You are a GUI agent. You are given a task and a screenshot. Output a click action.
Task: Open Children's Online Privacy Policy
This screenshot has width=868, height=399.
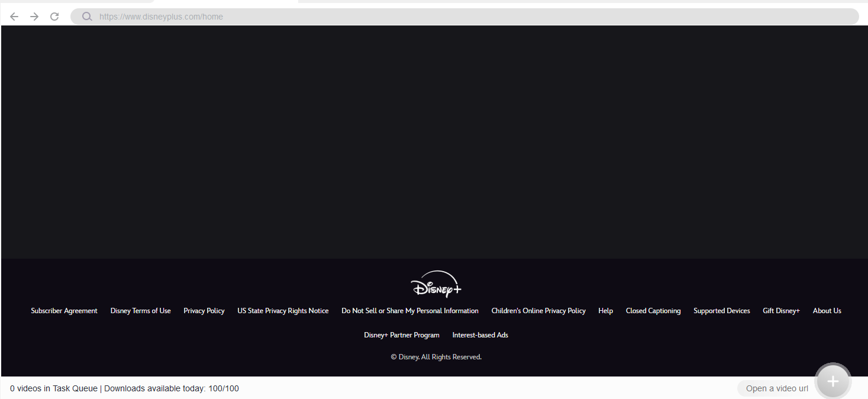click(538, 311)
